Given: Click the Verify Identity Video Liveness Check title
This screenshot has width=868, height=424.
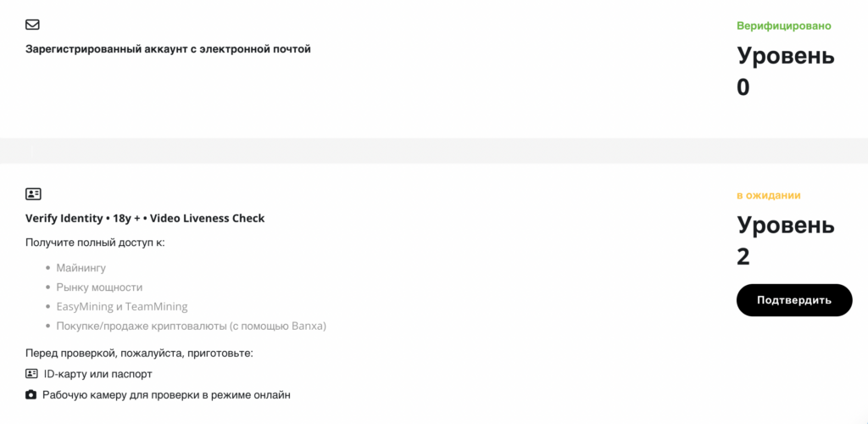Looking at the screenshot, I should 145,218.
